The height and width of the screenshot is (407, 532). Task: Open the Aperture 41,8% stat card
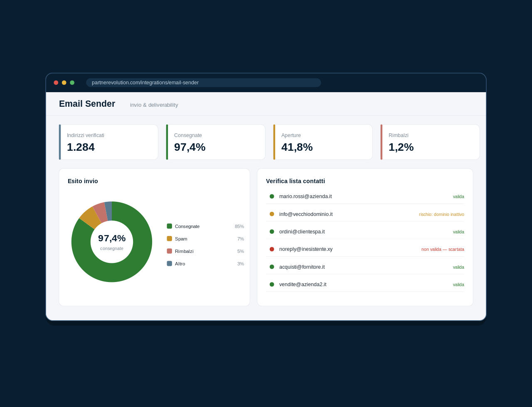pyautogui.click(x=323, y=142)
